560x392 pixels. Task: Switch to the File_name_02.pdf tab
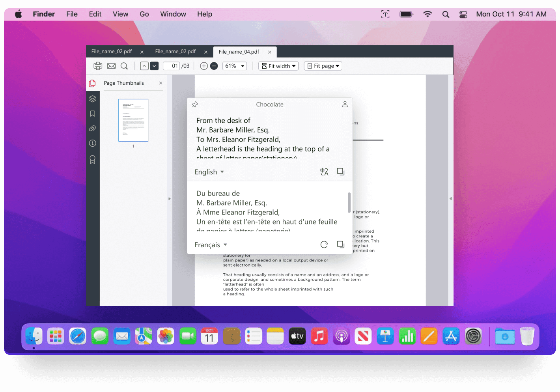112,51
